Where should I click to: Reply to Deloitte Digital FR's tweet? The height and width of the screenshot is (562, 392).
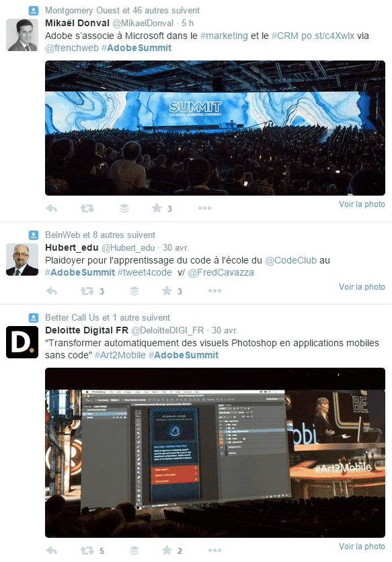tap(52, 550)
